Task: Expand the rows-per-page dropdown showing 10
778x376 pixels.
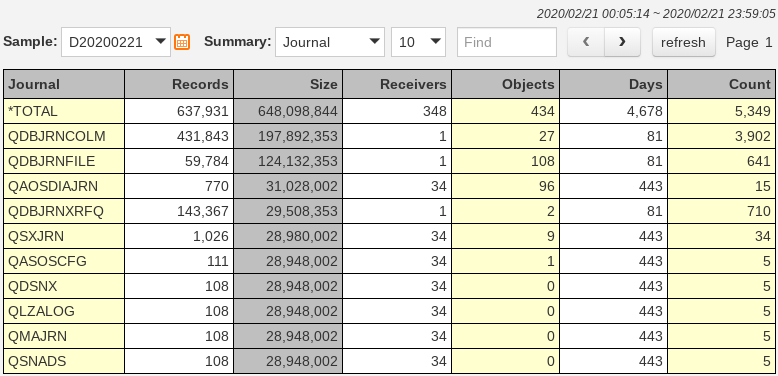Action: click(418, 42)
